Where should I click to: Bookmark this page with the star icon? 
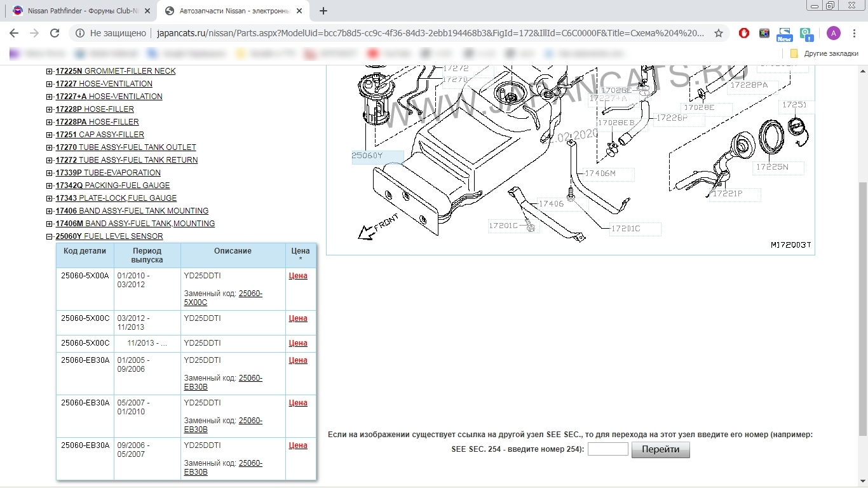click(x=719, y=33)
